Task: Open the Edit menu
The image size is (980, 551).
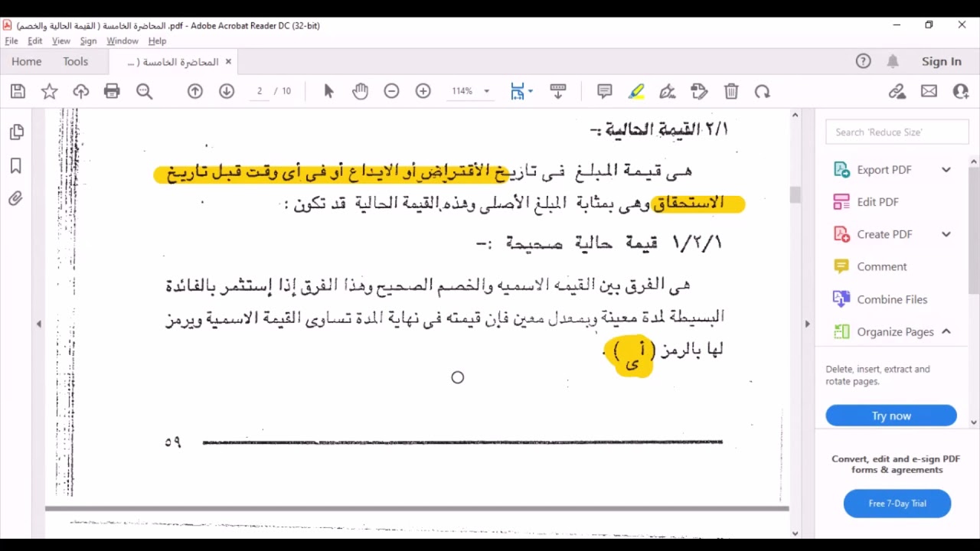Action: (x=35, y=41)
